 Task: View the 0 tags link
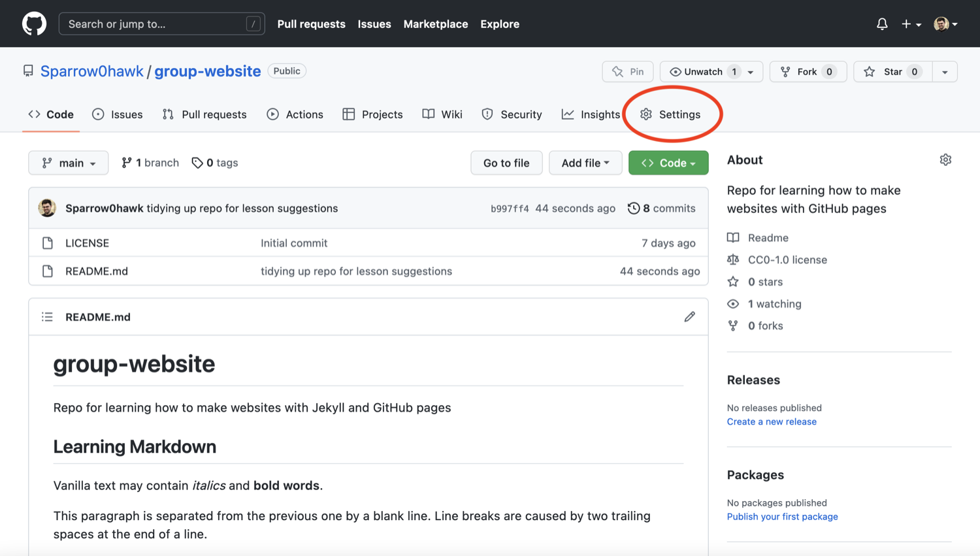coord(215,163)
